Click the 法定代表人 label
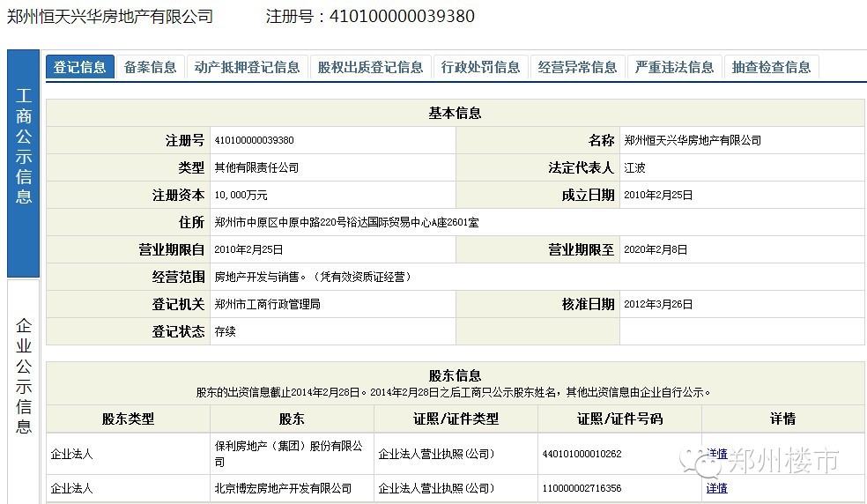 (x=582, y=167)
